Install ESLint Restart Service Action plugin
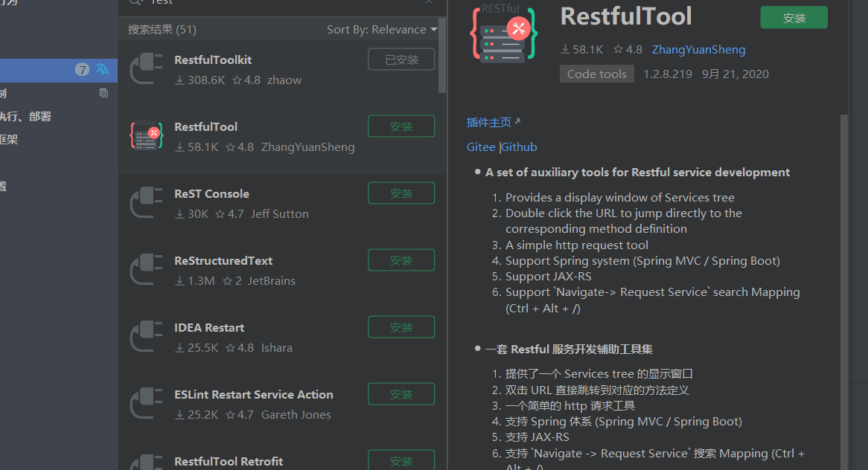Screen dimensions: 868x470 point(401,393)
